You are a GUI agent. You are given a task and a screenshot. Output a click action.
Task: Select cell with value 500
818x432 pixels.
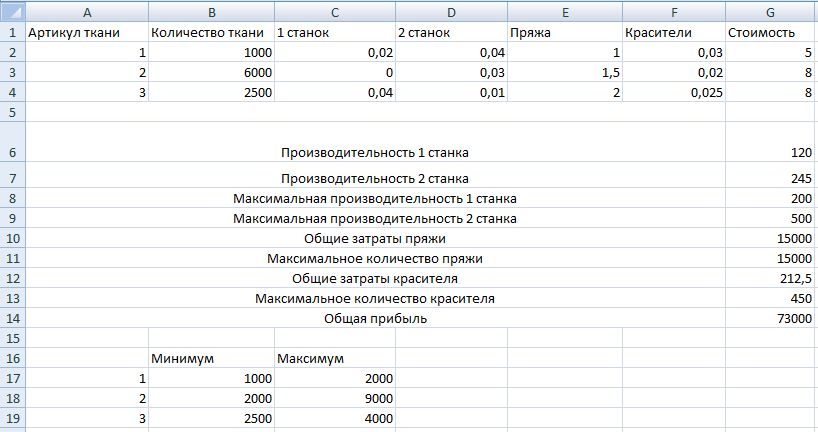click(x=770, y=218)
